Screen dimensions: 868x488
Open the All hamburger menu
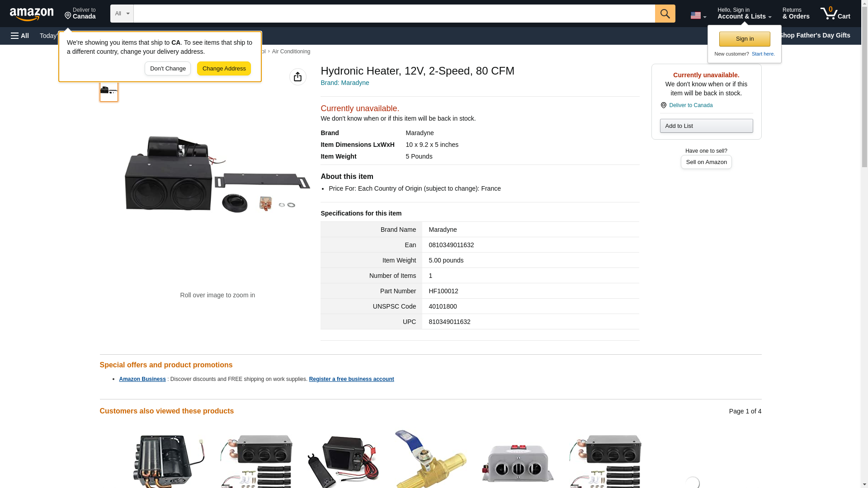click(20, 36)
